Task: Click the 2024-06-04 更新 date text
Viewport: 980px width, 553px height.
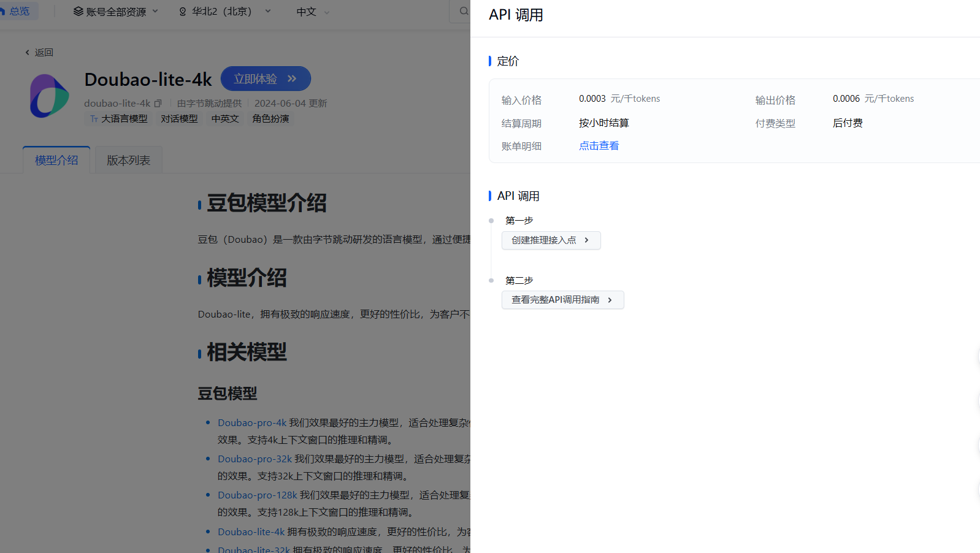Action: (291, 103)
